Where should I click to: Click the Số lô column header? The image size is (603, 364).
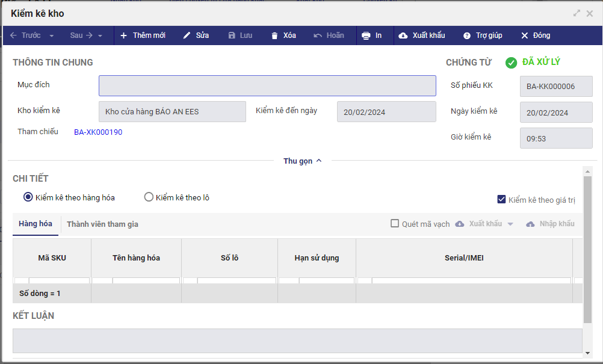click(x=230, y=258)
